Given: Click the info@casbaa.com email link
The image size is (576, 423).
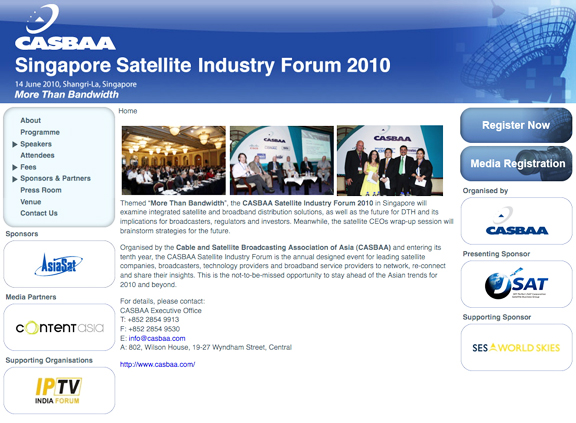Looking at the screenshot, I should point(157,338).
